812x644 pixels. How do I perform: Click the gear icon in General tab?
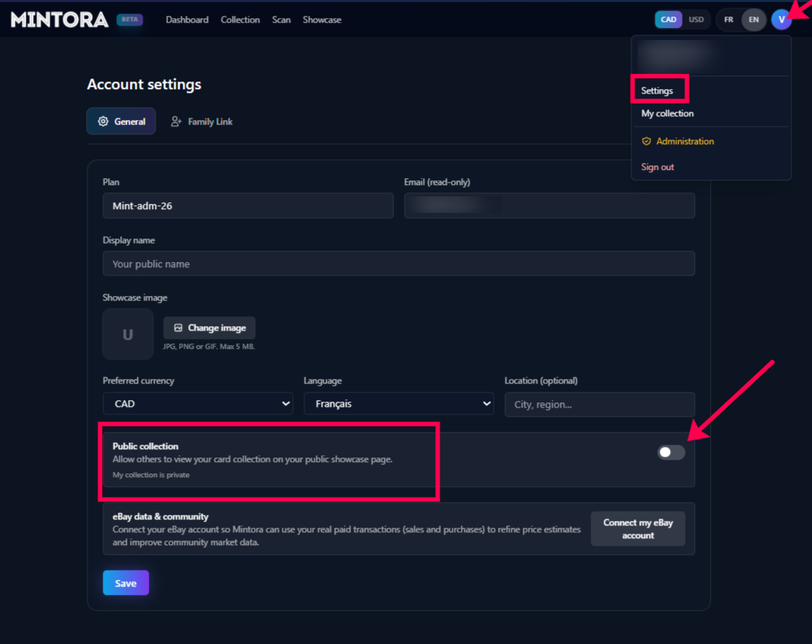[103, 122]
